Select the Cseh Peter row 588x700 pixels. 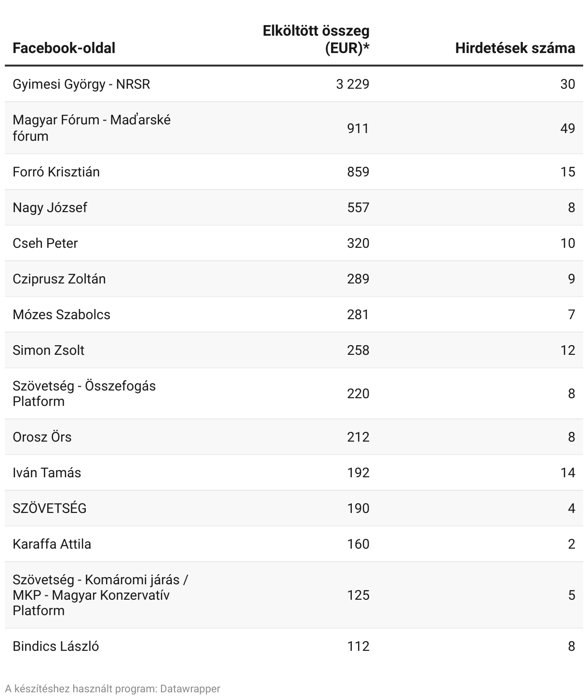pyautogui.click(x=45, y=243)
